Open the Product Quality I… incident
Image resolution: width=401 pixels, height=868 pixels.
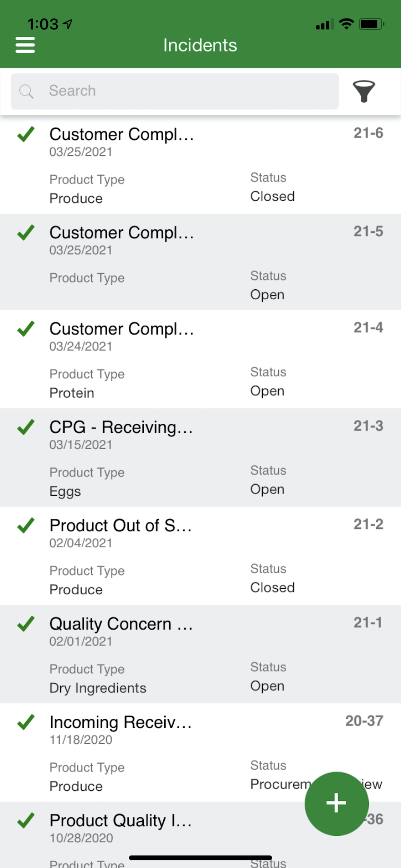(200, 835)
